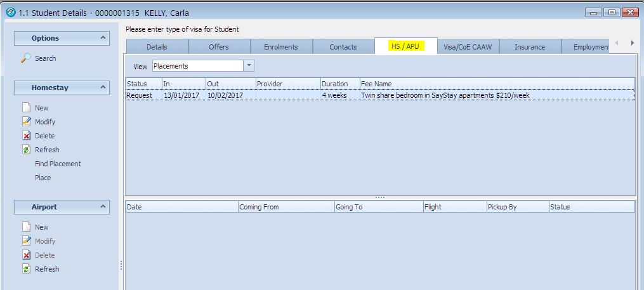
Task: Switch to the Enrolments tab
Action: [280, 47]
